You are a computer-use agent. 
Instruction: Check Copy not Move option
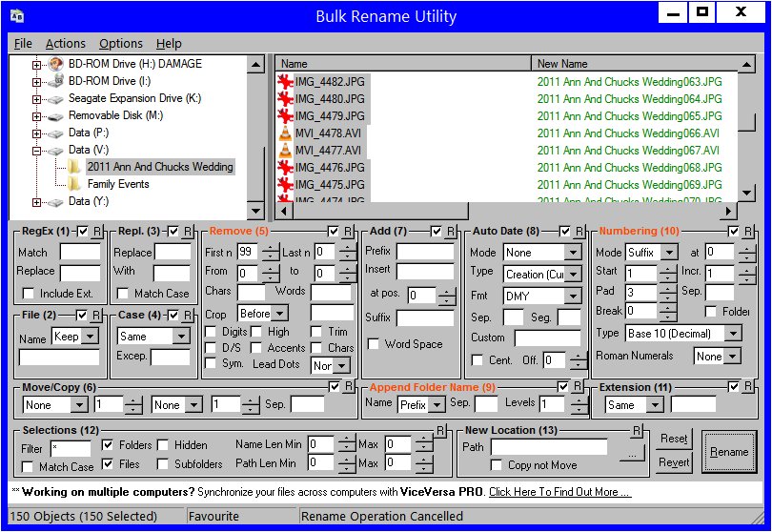pos(497,465)
